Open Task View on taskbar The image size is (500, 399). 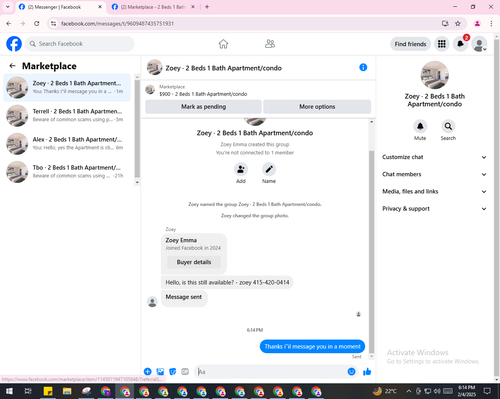[28, 391]
